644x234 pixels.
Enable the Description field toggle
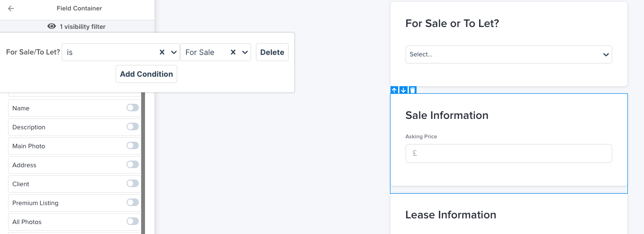(133, 127)
